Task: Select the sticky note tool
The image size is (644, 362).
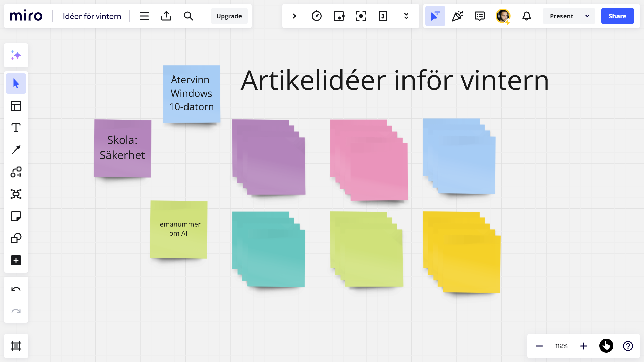Action: 16,216
